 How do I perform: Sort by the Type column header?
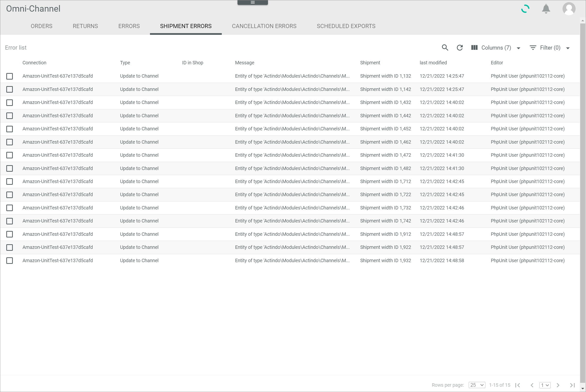tap(125, 63)
